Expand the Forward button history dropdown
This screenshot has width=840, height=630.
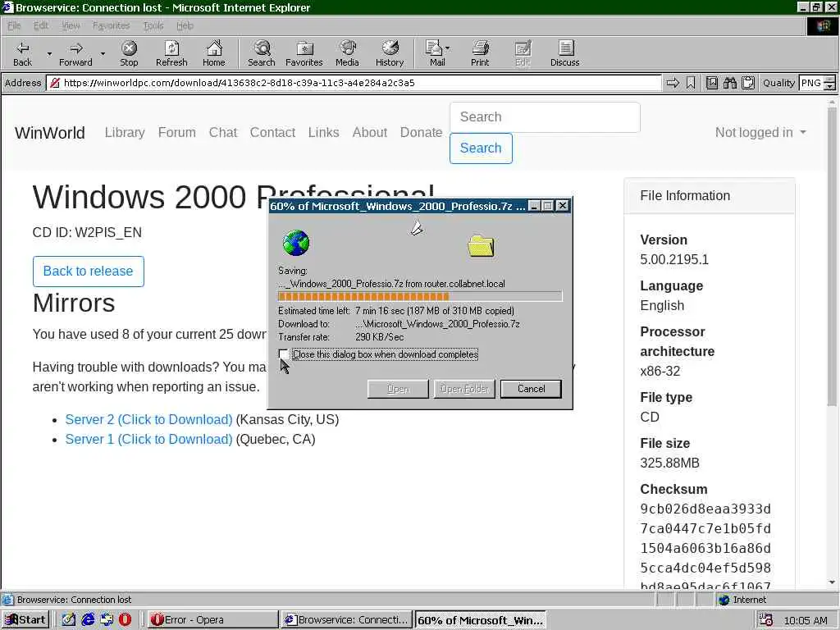click(x=103, y=54)
